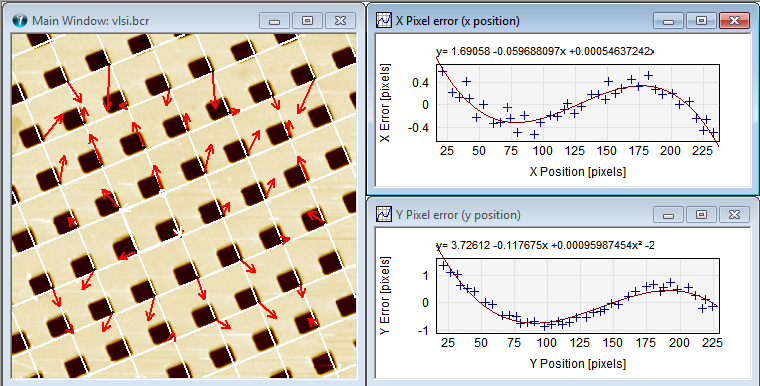Click the 225 tick label on X Position axis
760x386 pixels.
coord(702,151)
